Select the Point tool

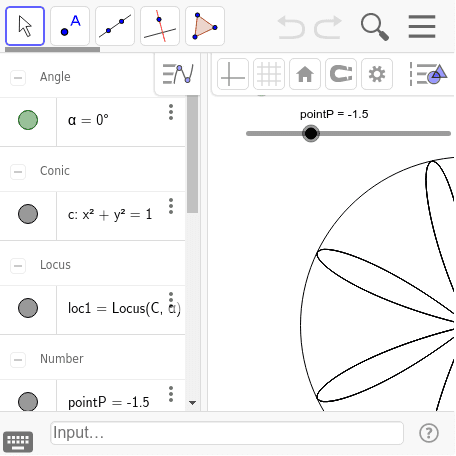(70, 26)
